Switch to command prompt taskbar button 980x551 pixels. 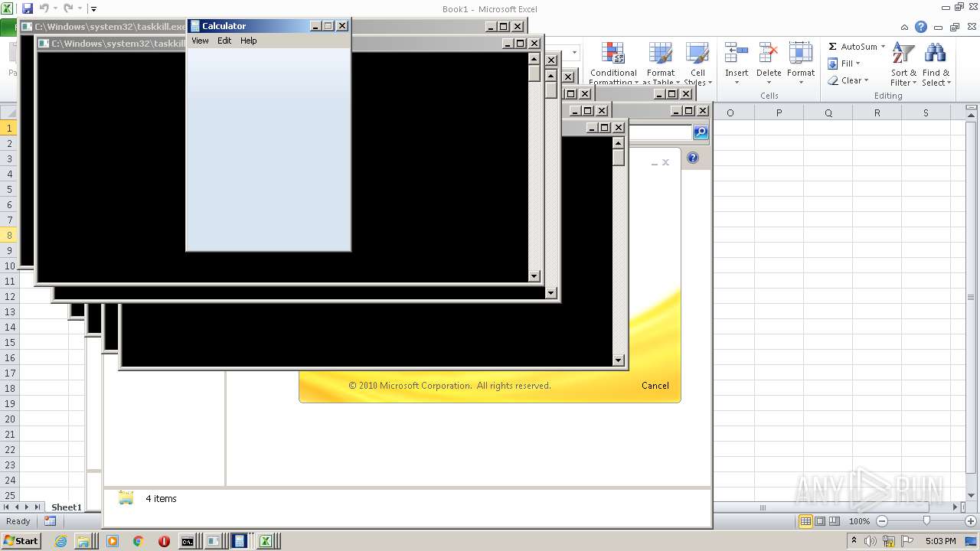click(x=188, y=541)
